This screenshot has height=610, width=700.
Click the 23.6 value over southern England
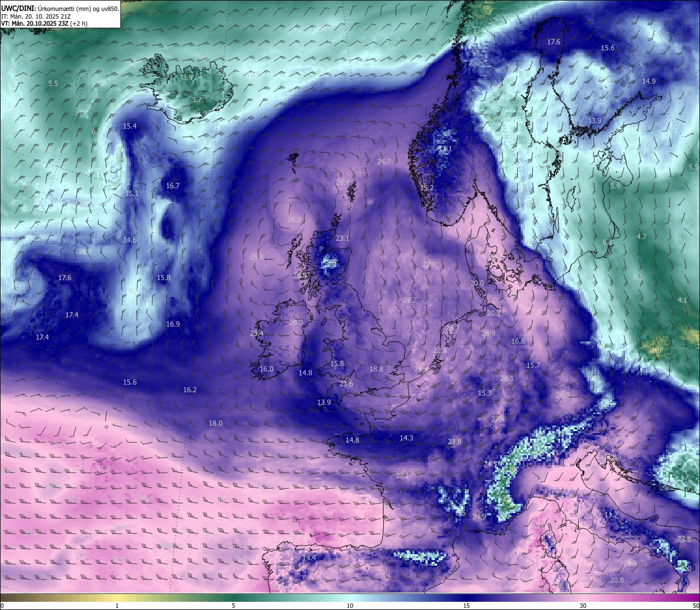[x=346, y=384]
